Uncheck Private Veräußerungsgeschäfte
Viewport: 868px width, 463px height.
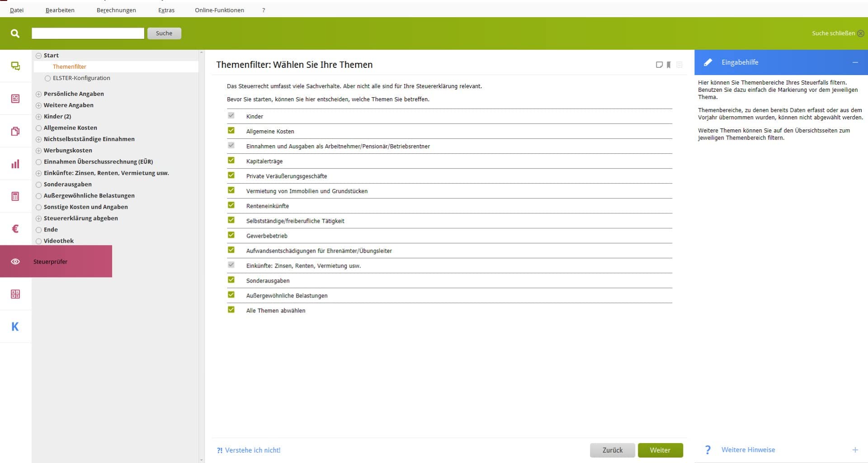click(231, 175)
